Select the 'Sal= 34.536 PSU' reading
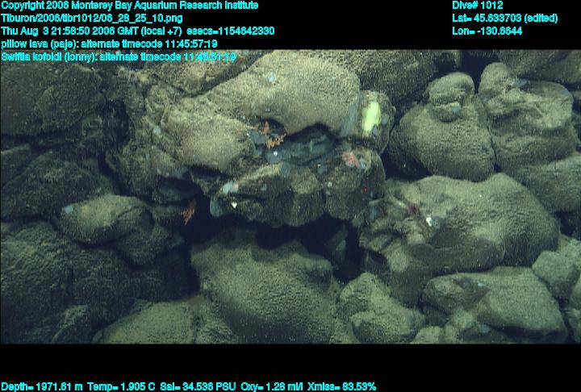581x392 pixels. click(198, 387)
